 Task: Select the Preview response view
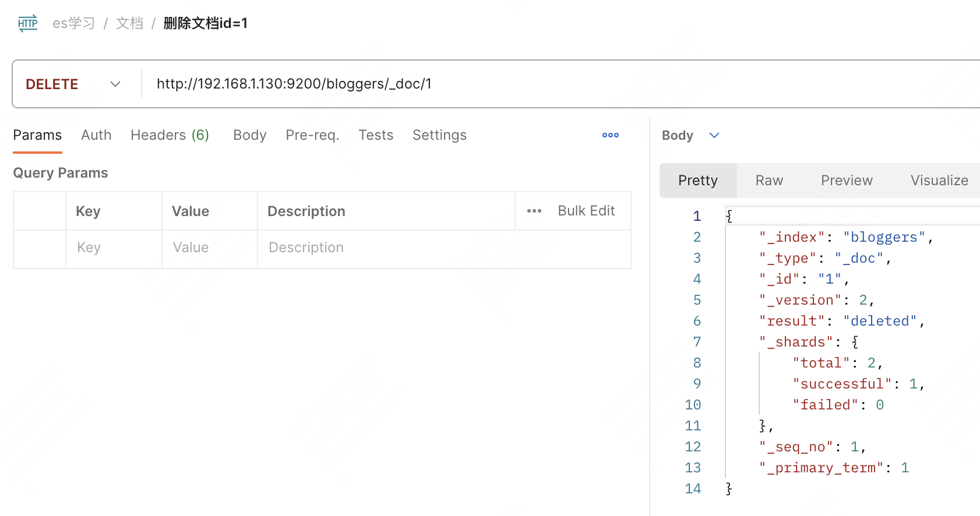847,181
